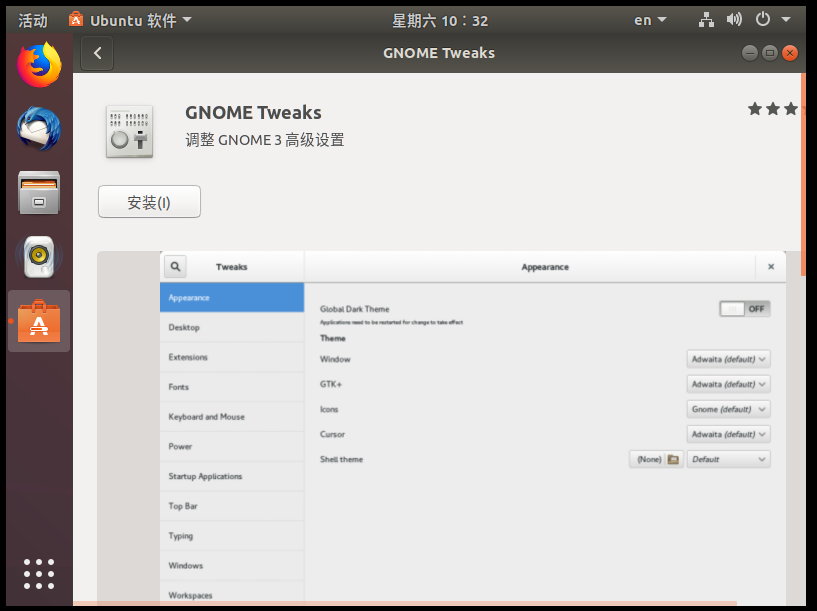The image size is (817, 611).
Task: Select Windows in the sidebar
Action: click(232, 565)
